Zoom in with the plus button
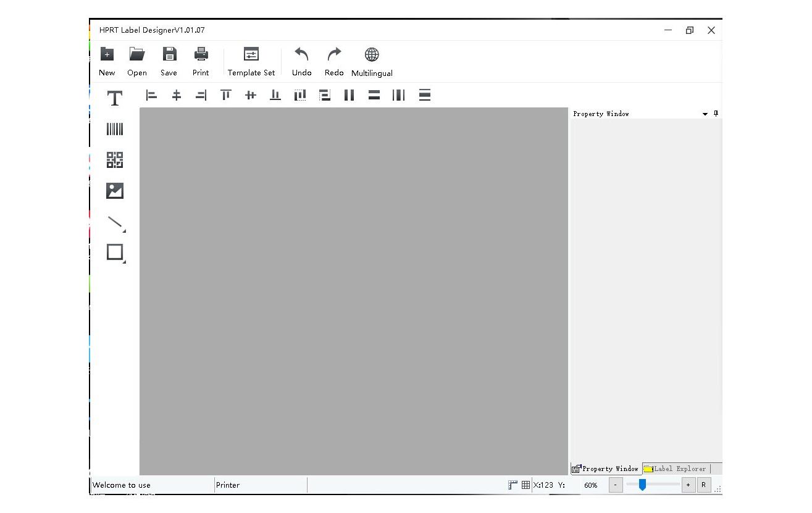The height and width of the screenshot is (513, 812). tap(689, 485)
